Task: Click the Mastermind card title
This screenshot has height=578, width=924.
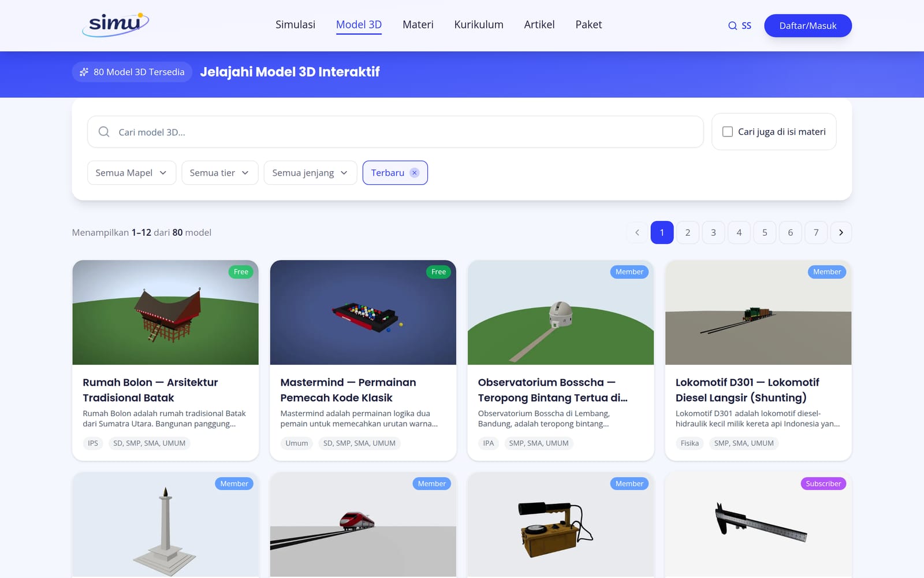Action: point(348,390)
